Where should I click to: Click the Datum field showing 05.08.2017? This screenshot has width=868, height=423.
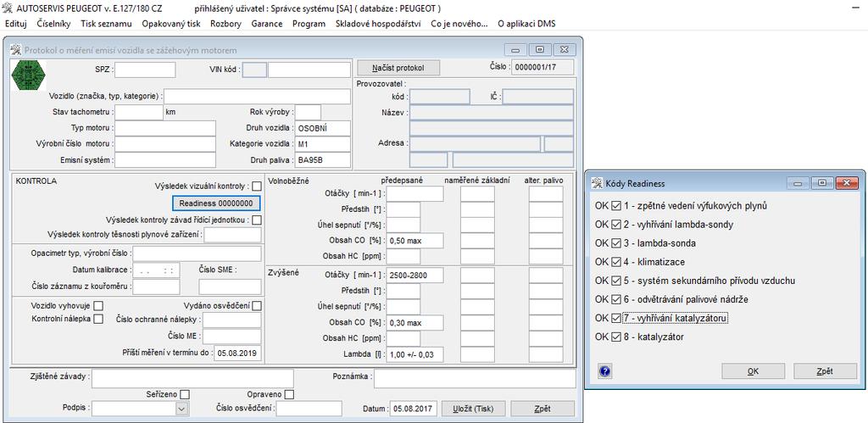click(x=414, y=409)
